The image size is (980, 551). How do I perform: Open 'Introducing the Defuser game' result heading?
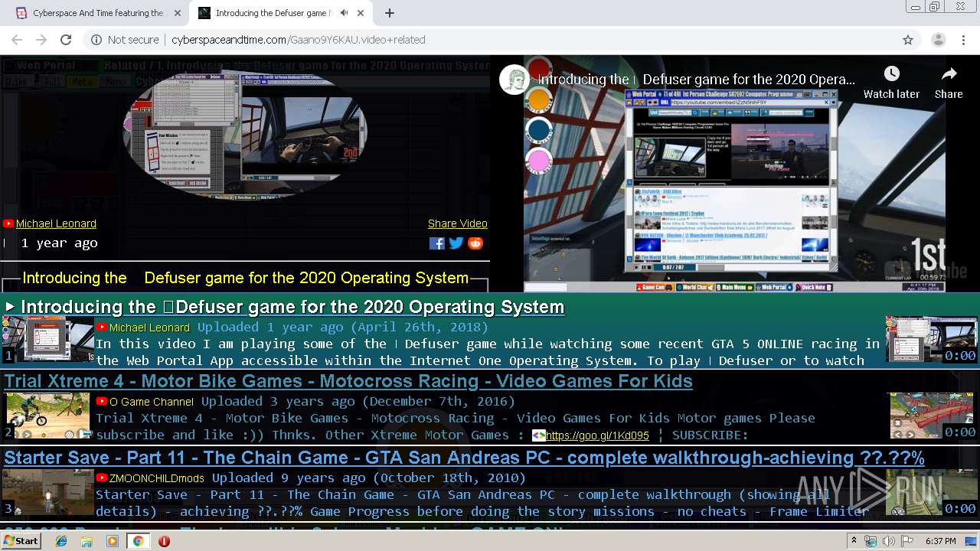292,307
